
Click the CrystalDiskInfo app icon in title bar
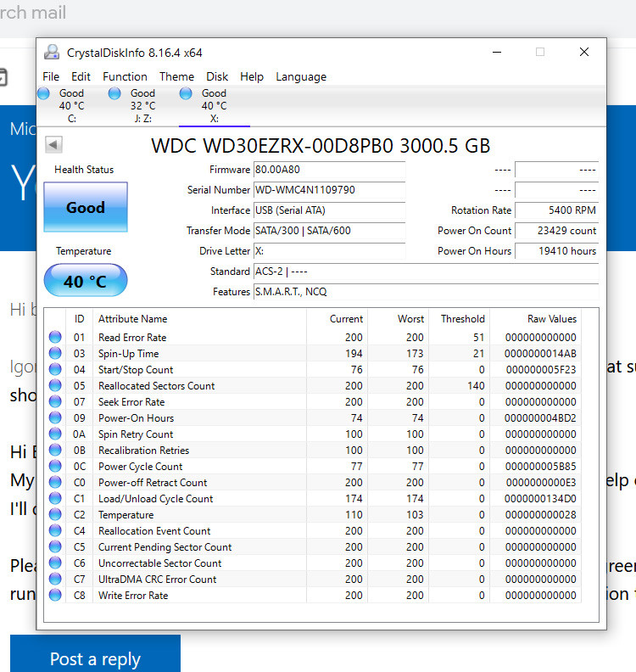tap(52, 53)
